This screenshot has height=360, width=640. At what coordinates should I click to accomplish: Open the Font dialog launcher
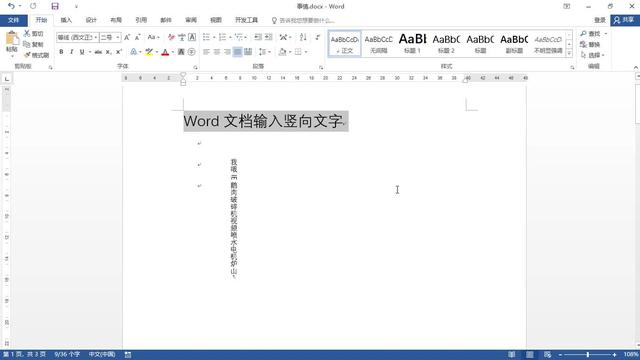[196, 67]
